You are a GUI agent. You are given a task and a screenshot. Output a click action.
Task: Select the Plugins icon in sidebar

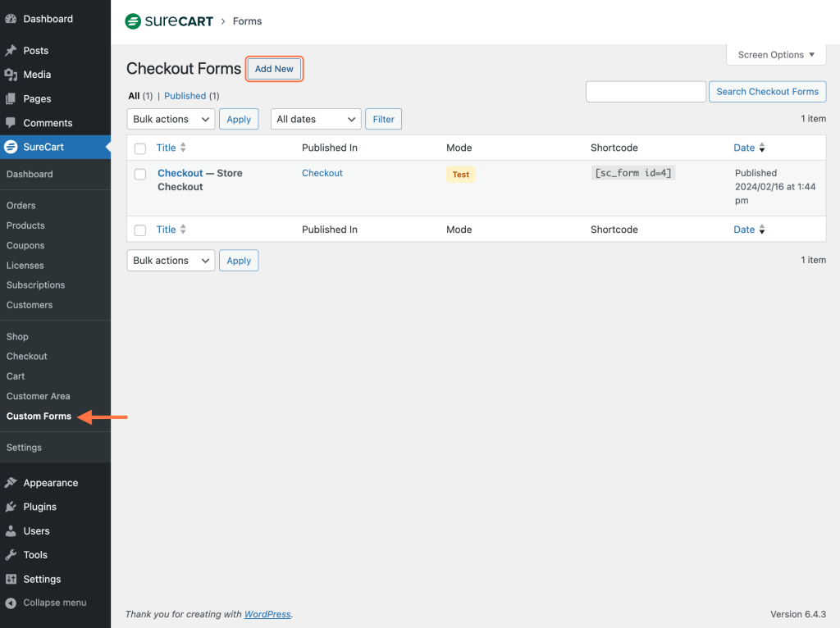coord(11,506)
